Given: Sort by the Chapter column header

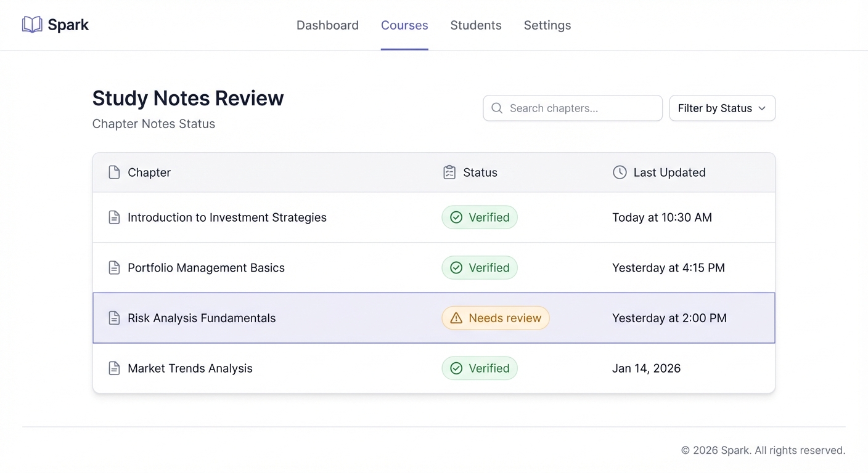Looking at the screenshot, I should 149,172.
